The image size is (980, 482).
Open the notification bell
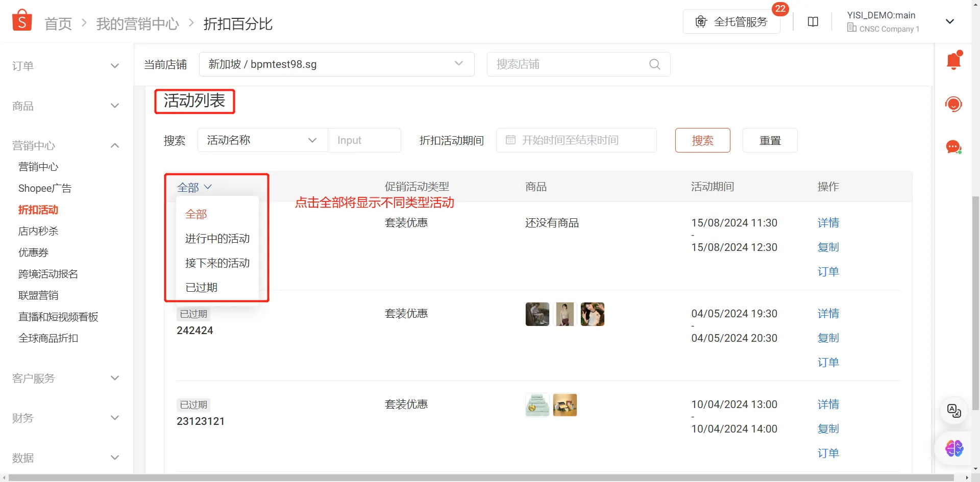click(953, 60)
